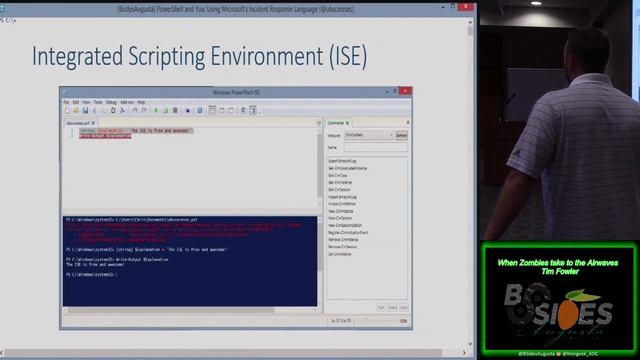Screen dimensions: 640x360
Task: Select Set-CimInstance in the command list
Action: (340, 254)
